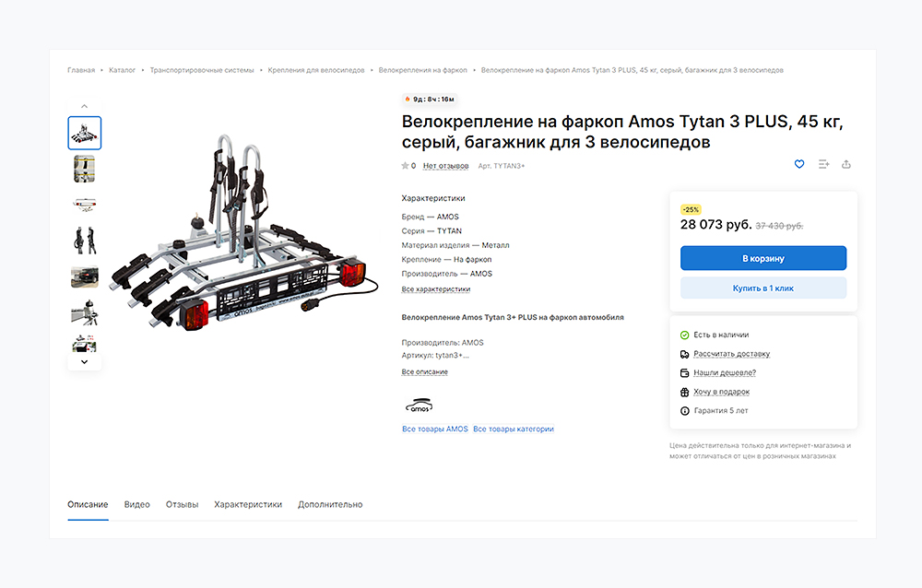The width and height of the screenshot is (922, 588).
Task: Click the AMOS brand logo
Action: click(x=420, y=406)
